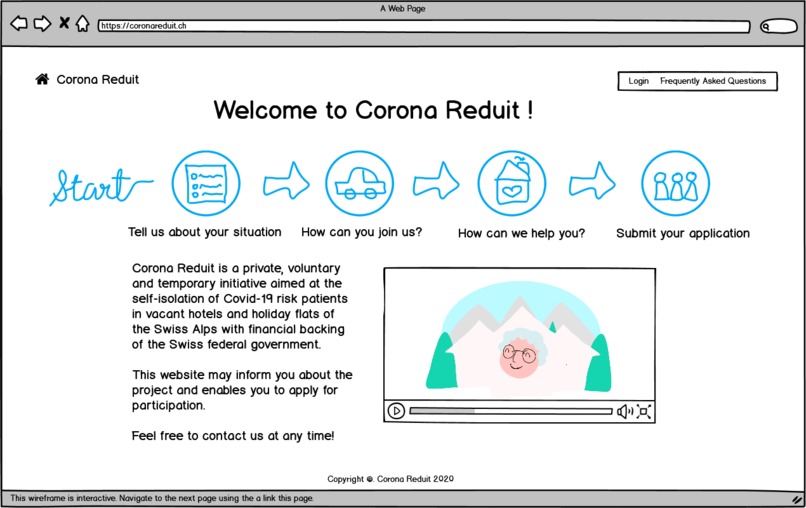Mute the video speaker icon

[x=625, y=411]
